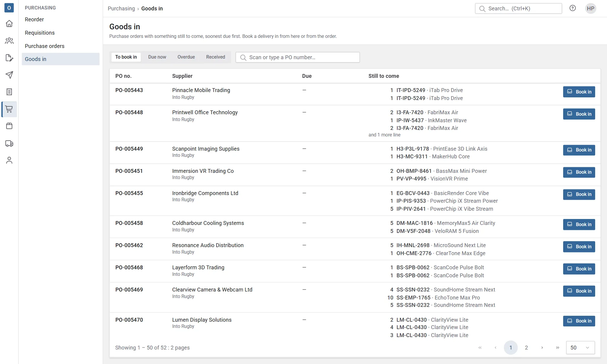The height and width of the screenshot is (364, 607).
Task: Open the receipt list icon in sidebar
Action: pyautogui.click(x=9, y=92)
